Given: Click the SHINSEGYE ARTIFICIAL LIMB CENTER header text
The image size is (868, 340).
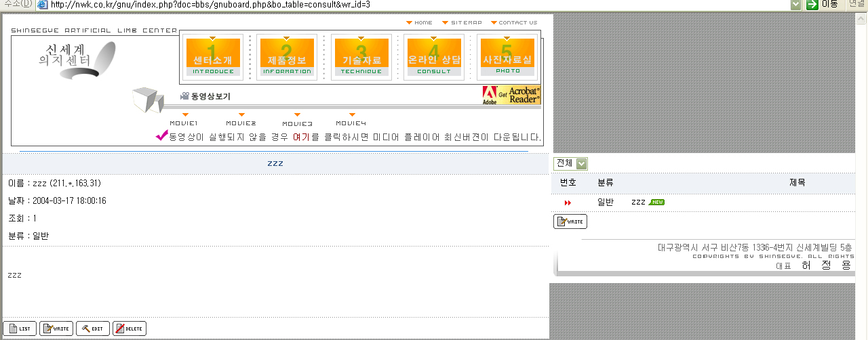Looking at the screenshot, I should coord(94,30).
